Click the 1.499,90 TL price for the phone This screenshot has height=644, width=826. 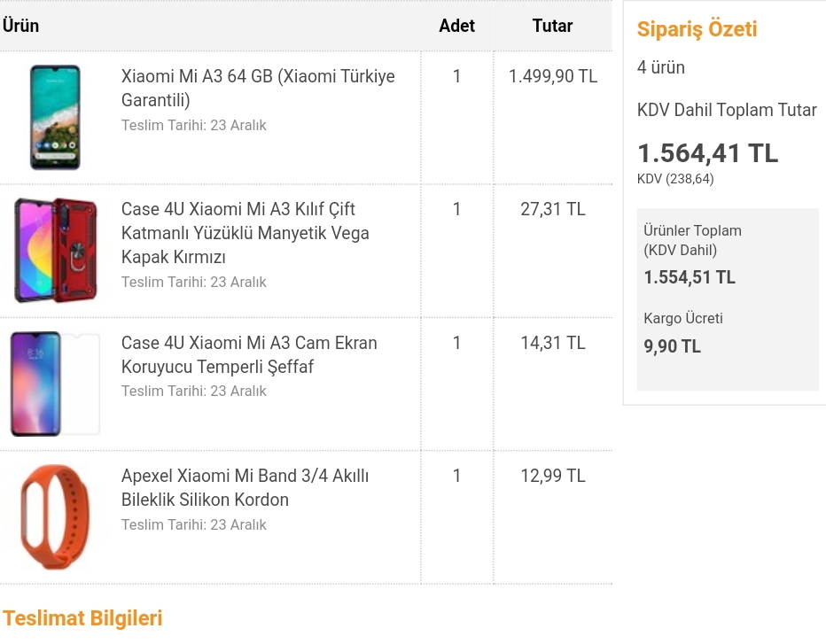click(x=553, y=76)
